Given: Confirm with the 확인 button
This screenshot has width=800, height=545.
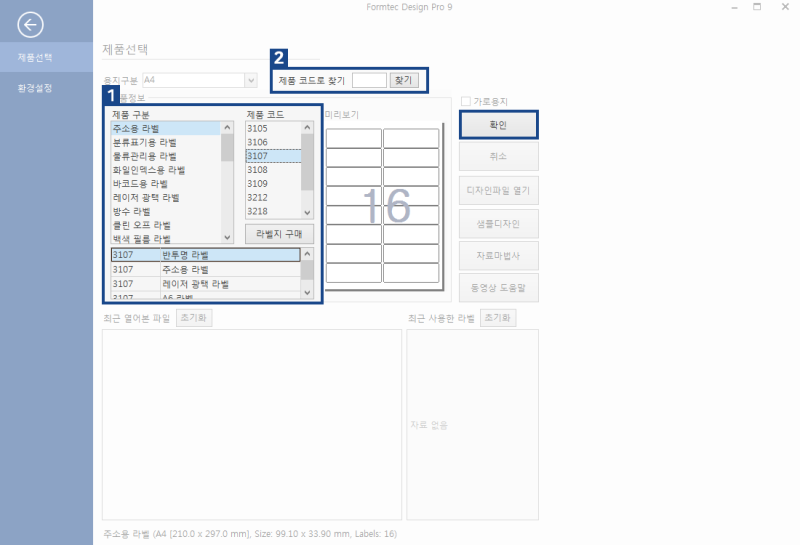Looking at the screenshot, I should click(498, 125).
